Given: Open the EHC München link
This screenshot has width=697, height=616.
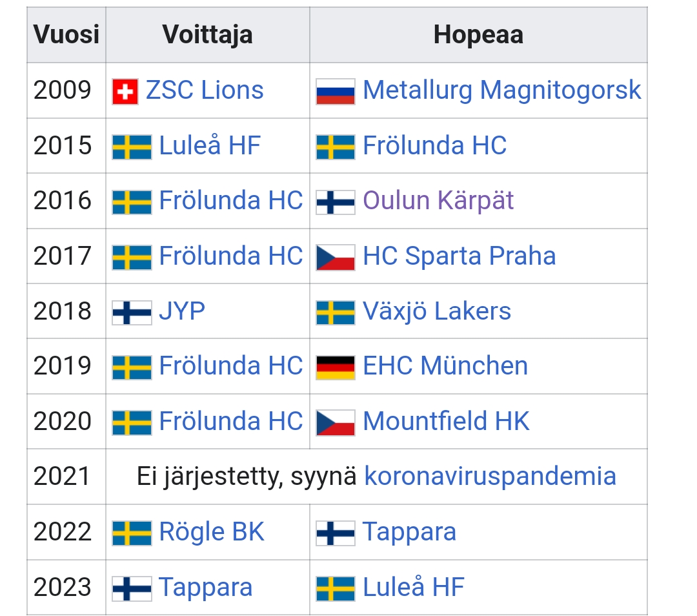Looking at the screenshot, I should tap(445, 366).
